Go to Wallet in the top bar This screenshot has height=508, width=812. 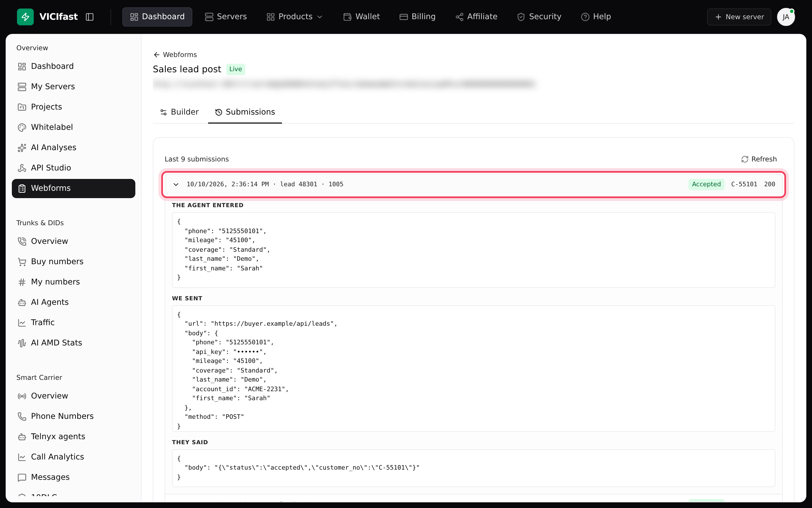tap(361, 17)
